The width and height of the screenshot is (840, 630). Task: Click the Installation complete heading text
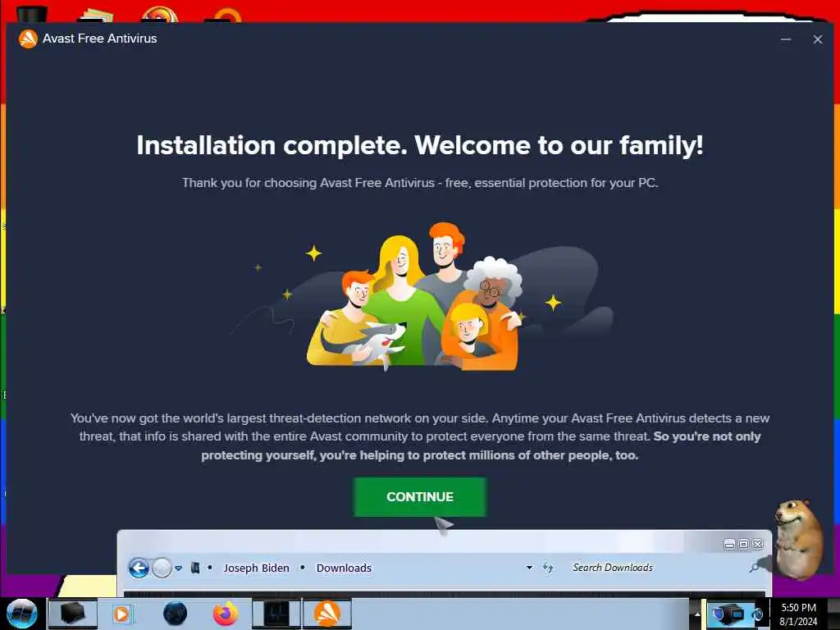click(x=419, y=145)
